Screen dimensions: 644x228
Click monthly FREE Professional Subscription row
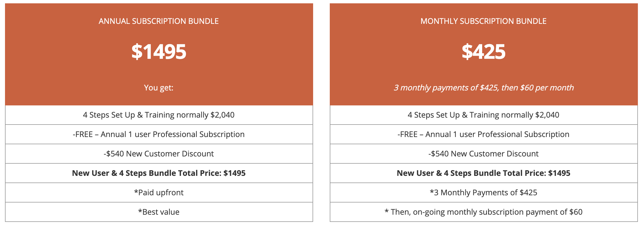tap(484, 134)
